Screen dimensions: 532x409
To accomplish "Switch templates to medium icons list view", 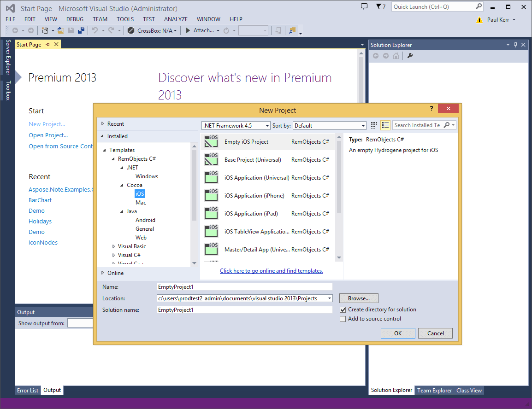I will pos(385,125).
